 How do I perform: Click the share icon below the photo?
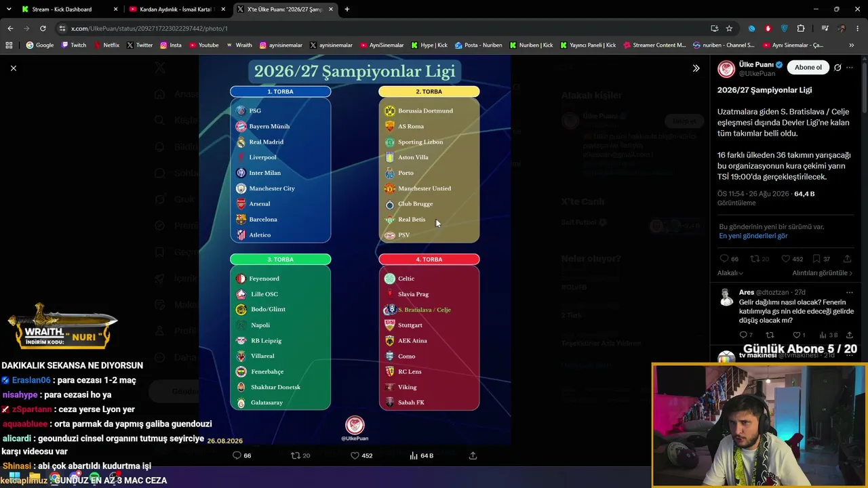[473, 455]
